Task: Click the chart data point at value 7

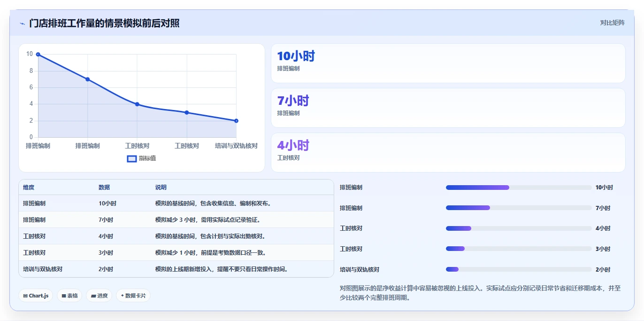Action: pos(88,79)
